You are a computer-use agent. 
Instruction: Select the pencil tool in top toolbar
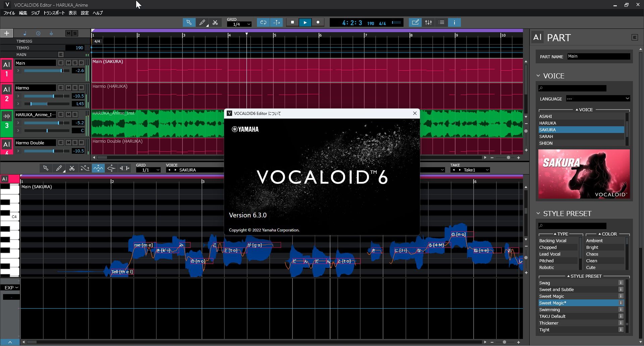point(202,22)
